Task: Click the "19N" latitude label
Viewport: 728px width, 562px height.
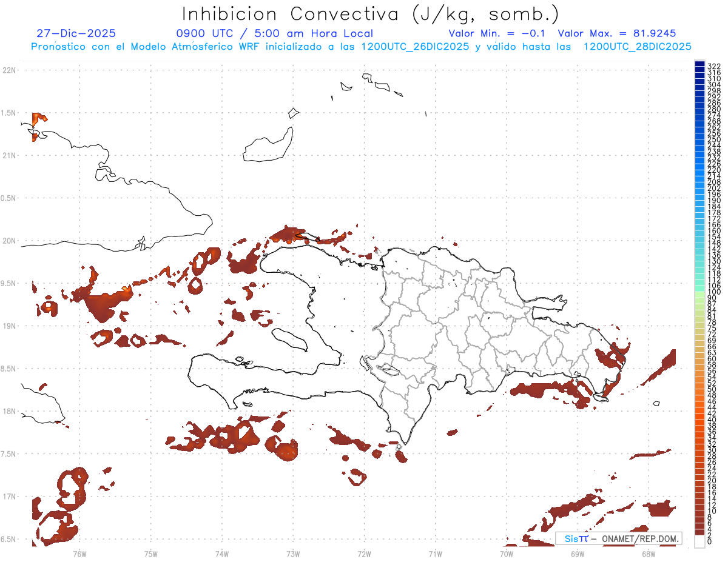Action: point(9,326)
